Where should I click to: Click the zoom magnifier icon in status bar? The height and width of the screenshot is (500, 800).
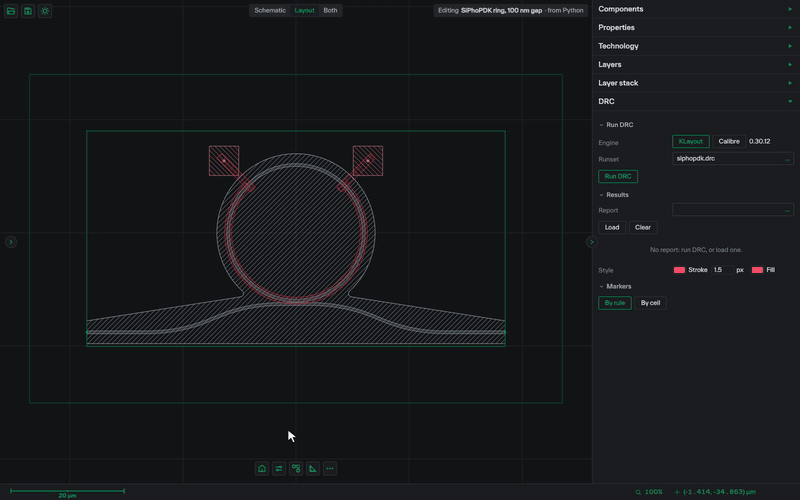tap(638, 492)
